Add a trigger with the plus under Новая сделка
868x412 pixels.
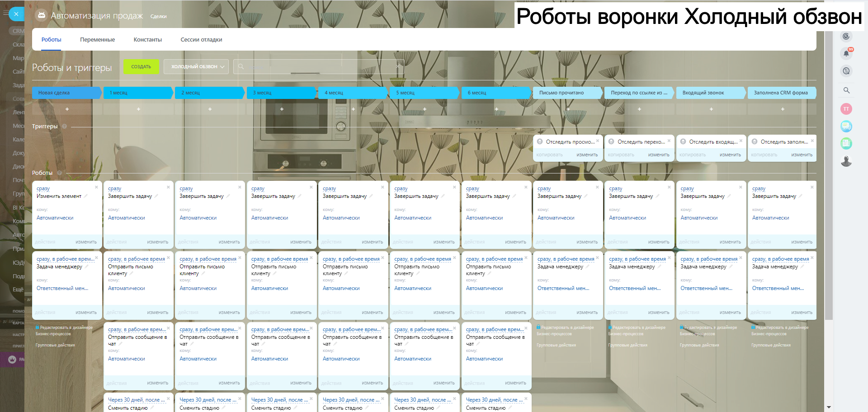pyautogui.click(x=67, y=109)
